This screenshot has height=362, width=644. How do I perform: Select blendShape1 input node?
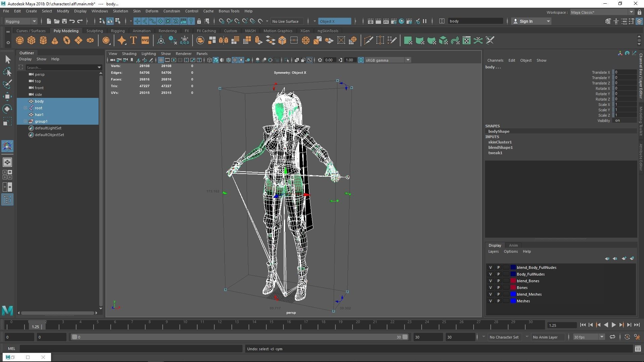tap(500, 147)
